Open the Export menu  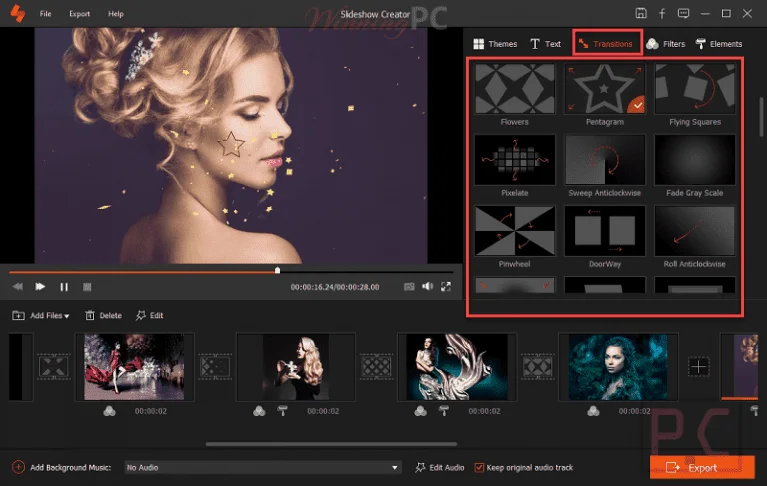[x=79, y=14]
